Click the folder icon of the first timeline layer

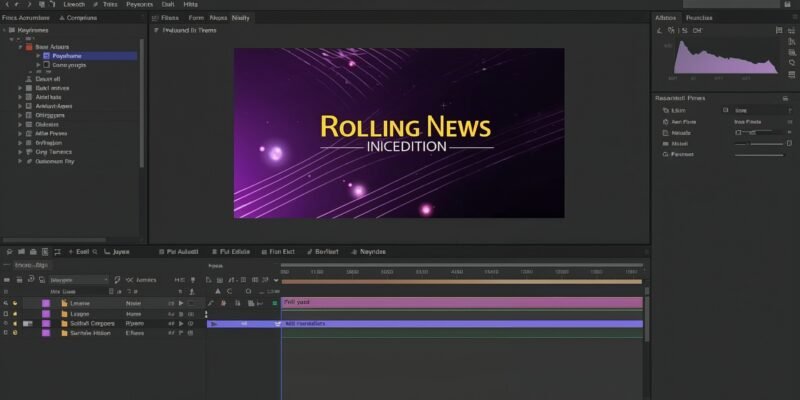click(64, 302)
